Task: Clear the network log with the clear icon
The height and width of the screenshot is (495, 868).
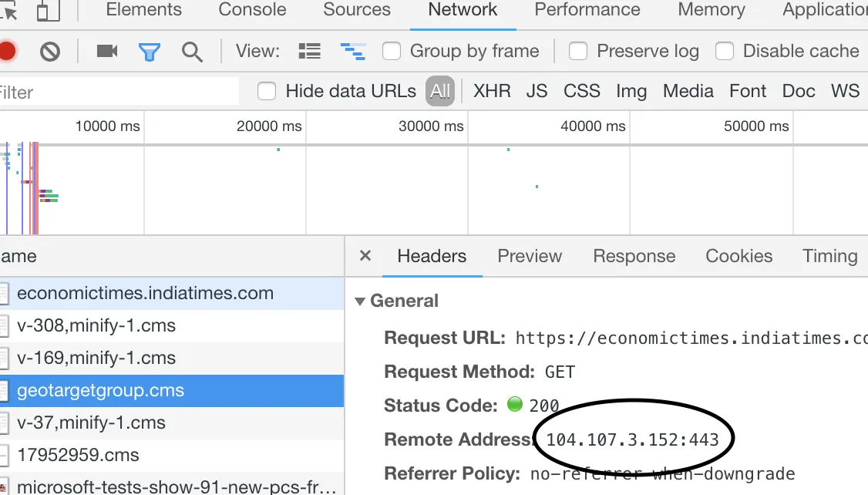Action: (50, 52)
